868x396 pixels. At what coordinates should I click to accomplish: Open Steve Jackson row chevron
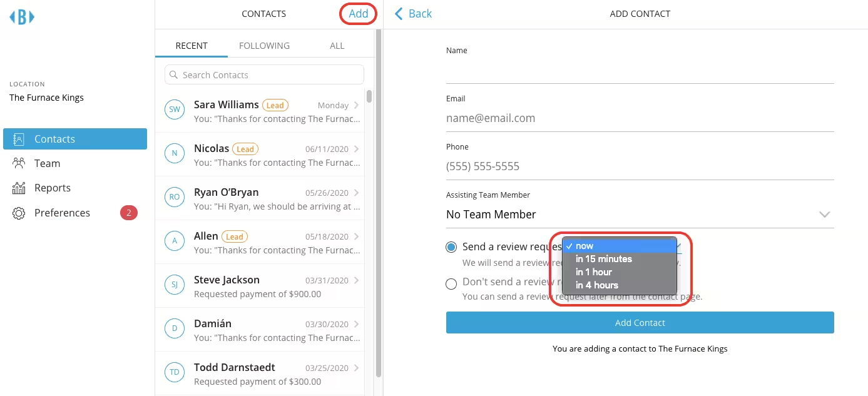(357, 280)
